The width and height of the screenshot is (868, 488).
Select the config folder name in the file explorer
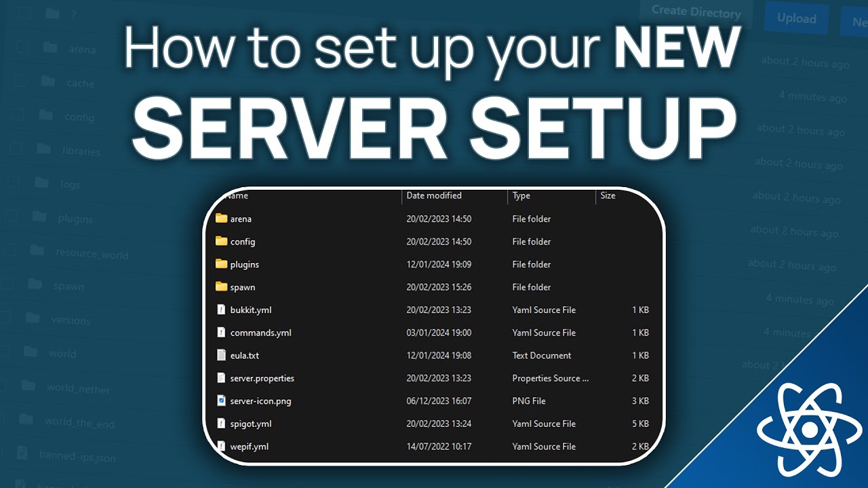click(x=243, y=241)
